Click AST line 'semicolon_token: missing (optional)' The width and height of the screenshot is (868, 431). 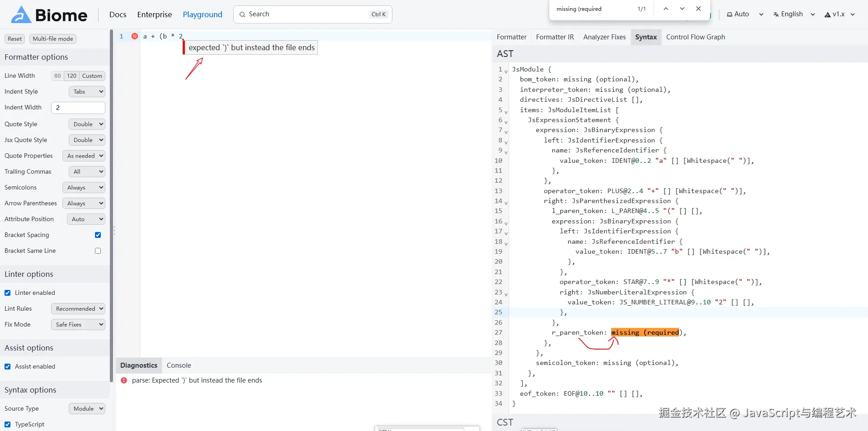607,363
